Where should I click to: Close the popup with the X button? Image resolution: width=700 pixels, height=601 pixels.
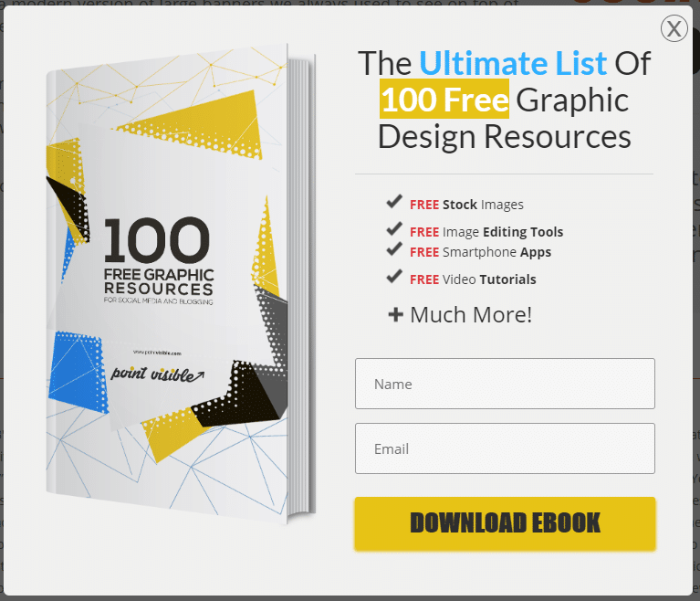tap(674, 28)
